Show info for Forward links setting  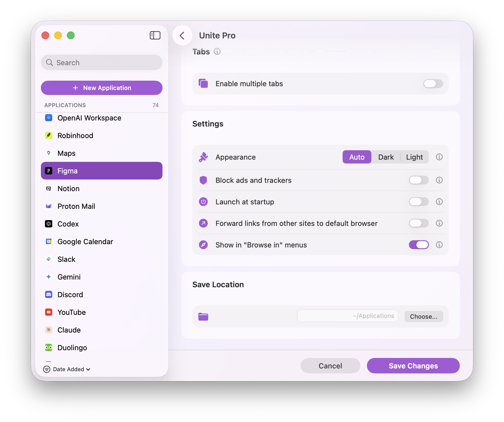click(x=439, y=223)
